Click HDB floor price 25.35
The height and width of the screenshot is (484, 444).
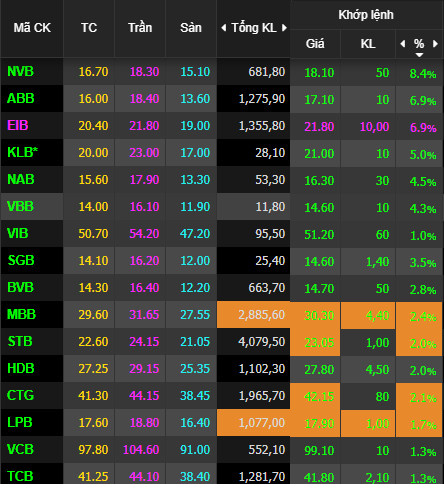pos(195,369)
